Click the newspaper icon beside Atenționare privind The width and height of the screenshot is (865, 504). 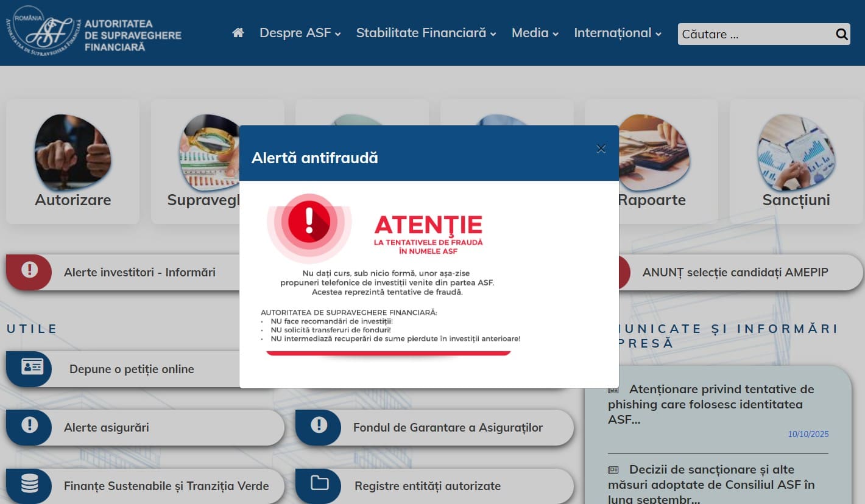tap(613, 390)
